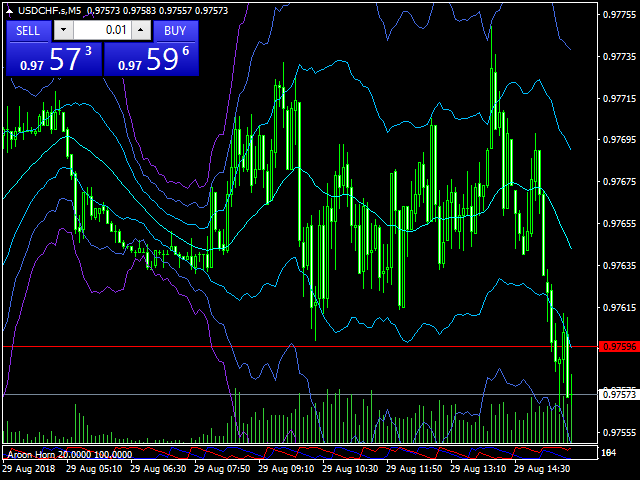The height and width of the screenshot is (480, 640).
Task: Click the 29 Aug 05:10 time label
Action: (94, 469)
